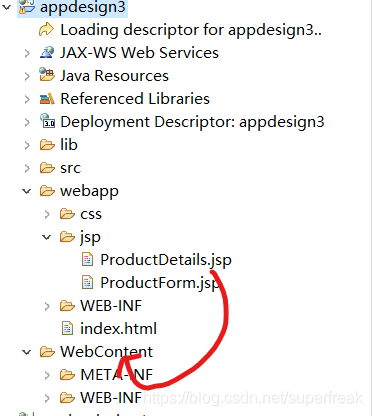Click the appdesign3 project icon
Image resolution: width=372 pixels, height=416 pixels.
click(27, 6)
